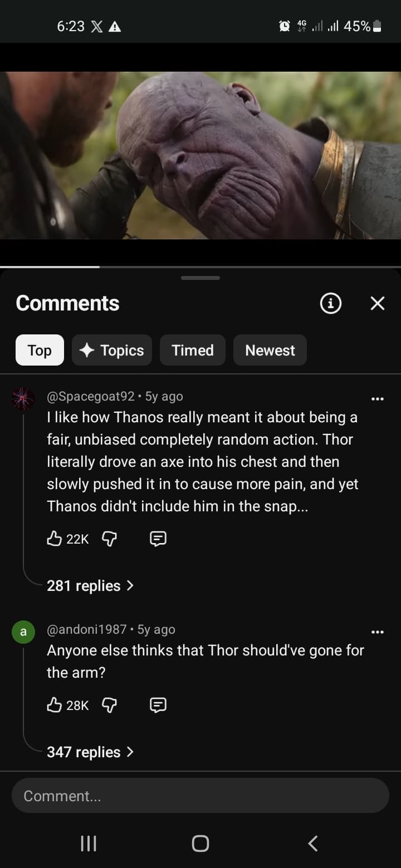Image resolution: width=401 pixels, height=868 pixels.
Task: Select the Topics filter chip
Action: click(112, 350)
